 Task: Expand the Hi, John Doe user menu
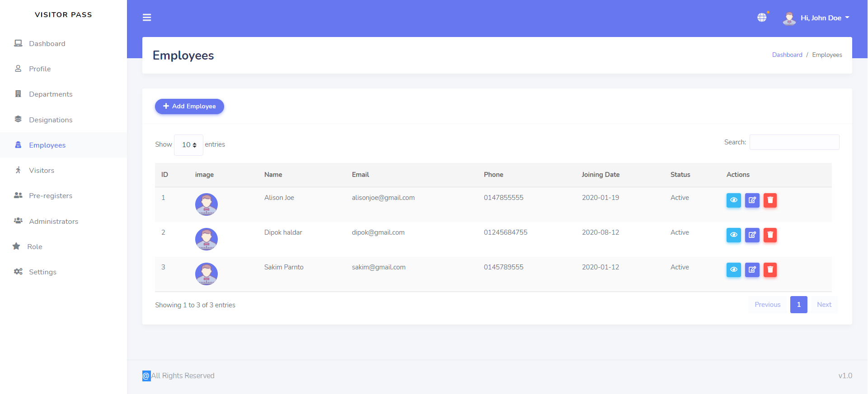(x=816, y=18)
